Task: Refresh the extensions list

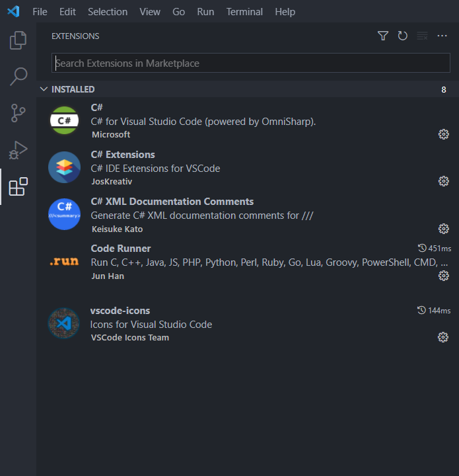Action: point(402,36)
